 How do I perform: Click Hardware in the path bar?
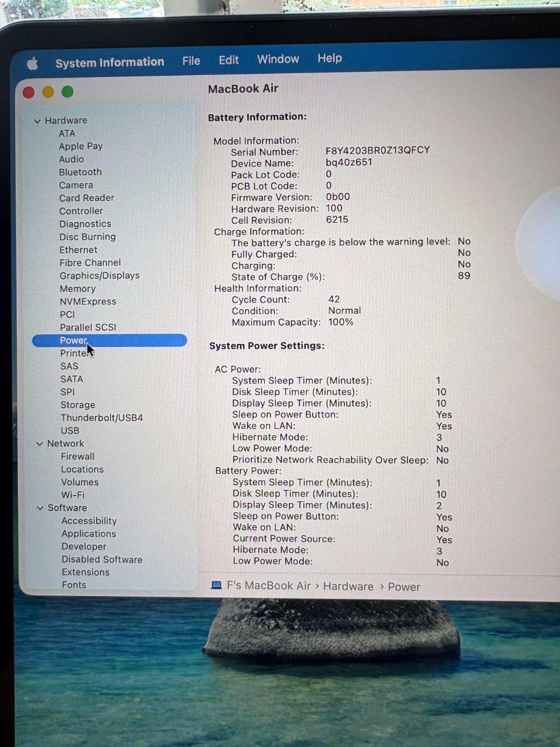click(x=348, y=586)
